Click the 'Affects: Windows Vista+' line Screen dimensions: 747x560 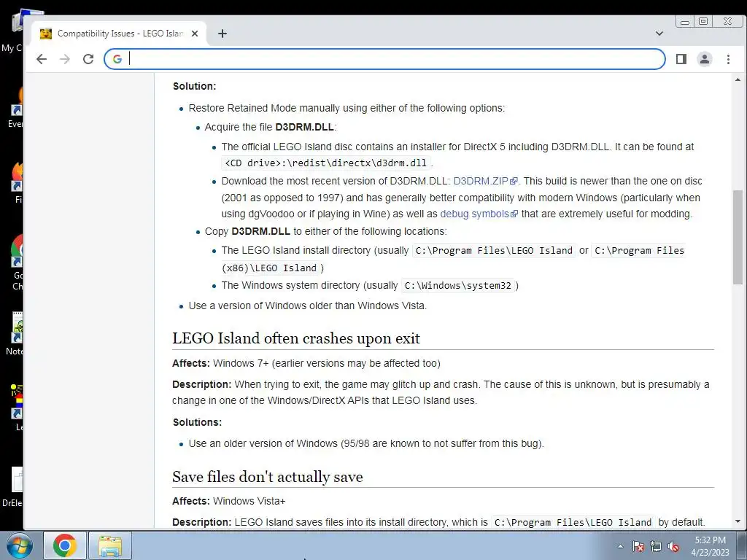tap(228, 501)
